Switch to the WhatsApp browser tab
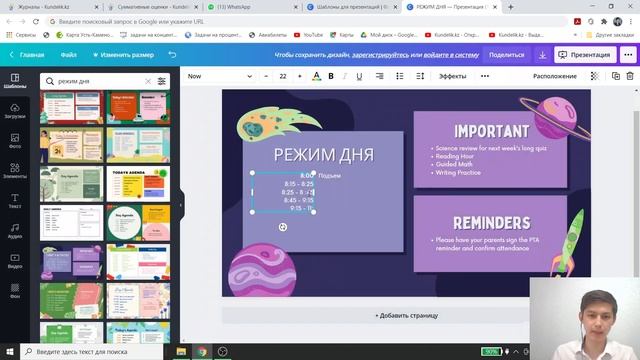The height and width of the screenshot is (360, 640). pyautogui.click(x=252, y=7)
